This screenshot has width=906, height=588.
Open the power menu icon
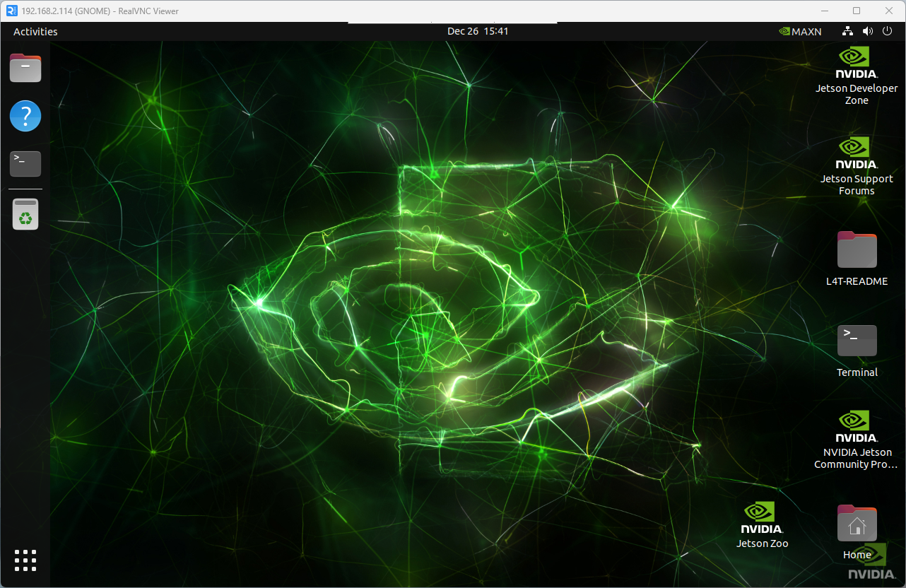(x=888, y=31)
